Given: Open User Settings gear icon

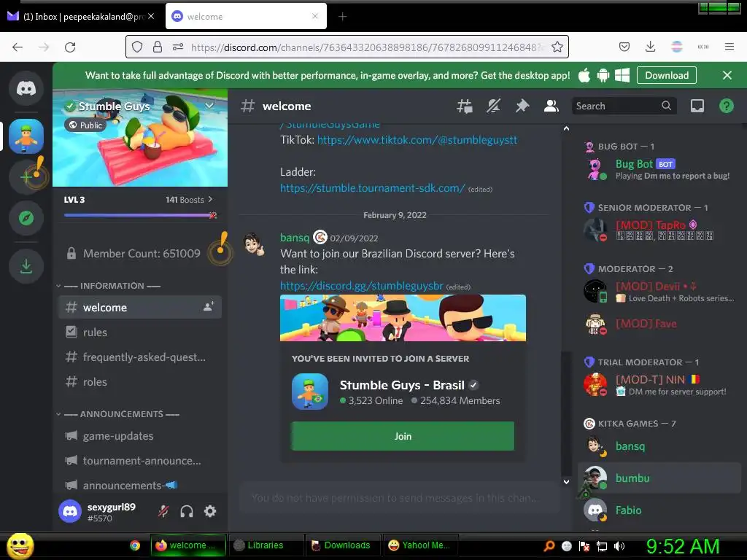Looking at the screenshot, I should pos(210,511).
